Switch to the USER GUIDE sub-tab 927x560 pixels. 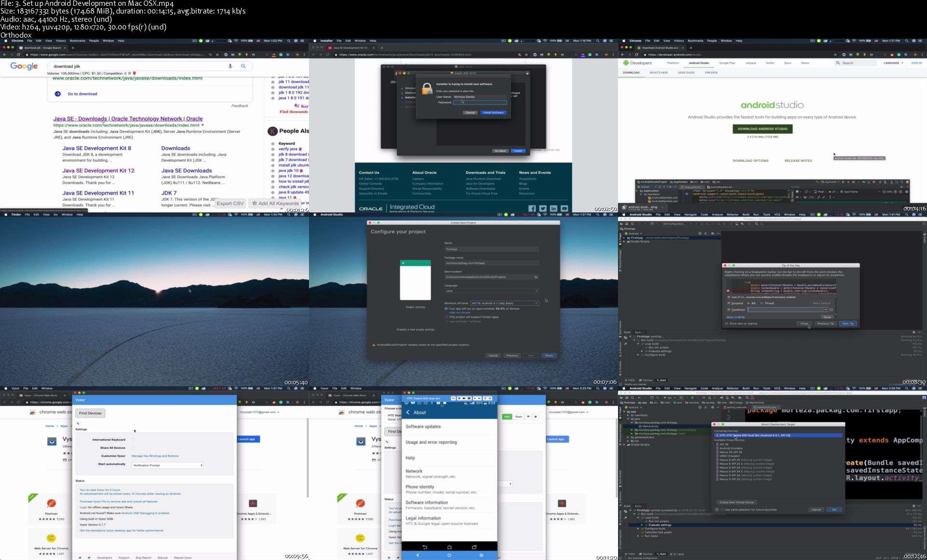[686, 73]
